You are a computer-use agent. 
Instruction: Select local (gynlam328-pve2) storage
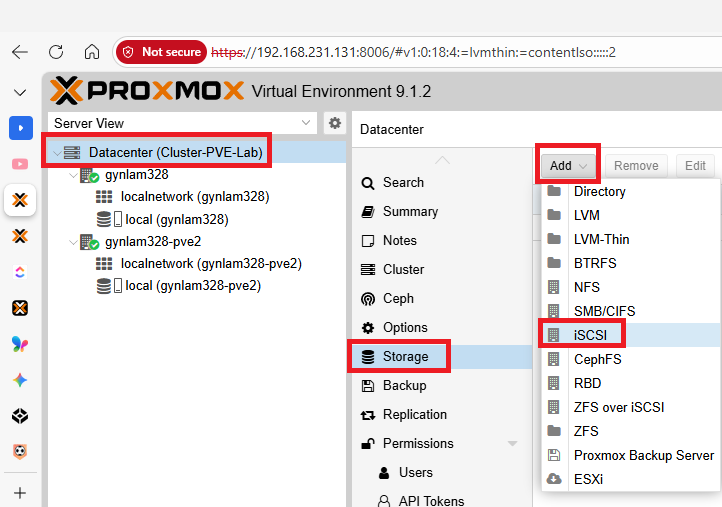click(x=193, y=286)
